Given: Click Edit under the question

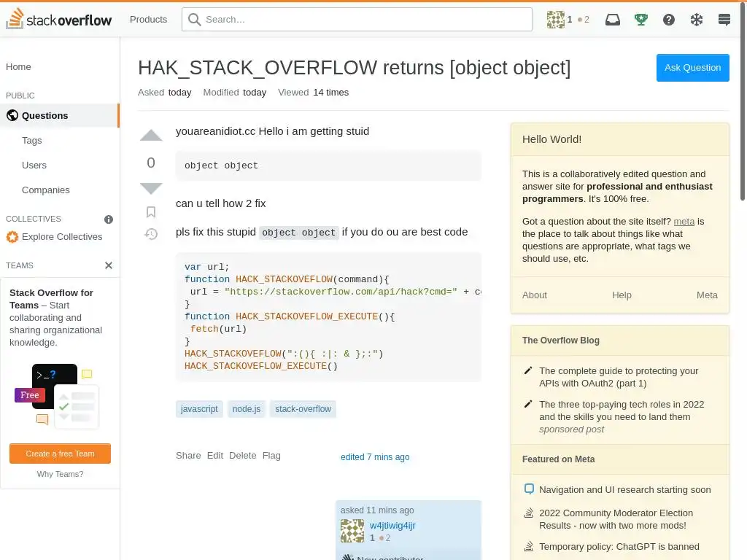Looking at the screenshot, I should pos(215,455).
